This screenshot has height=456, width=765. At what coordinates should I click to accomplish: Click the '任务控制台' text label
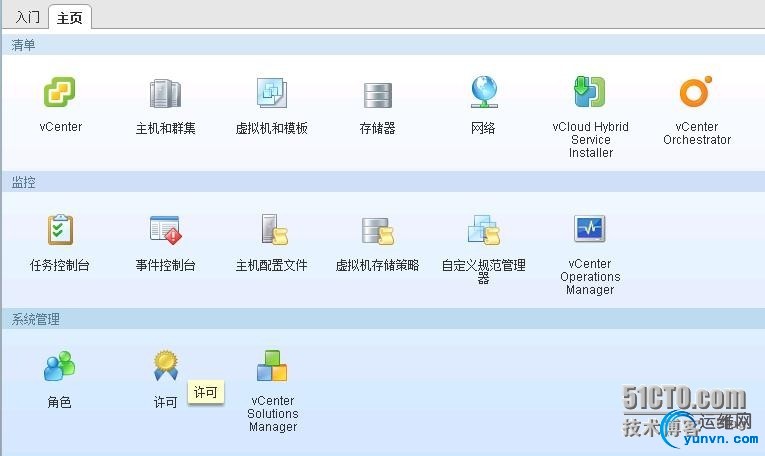[60, 265]
